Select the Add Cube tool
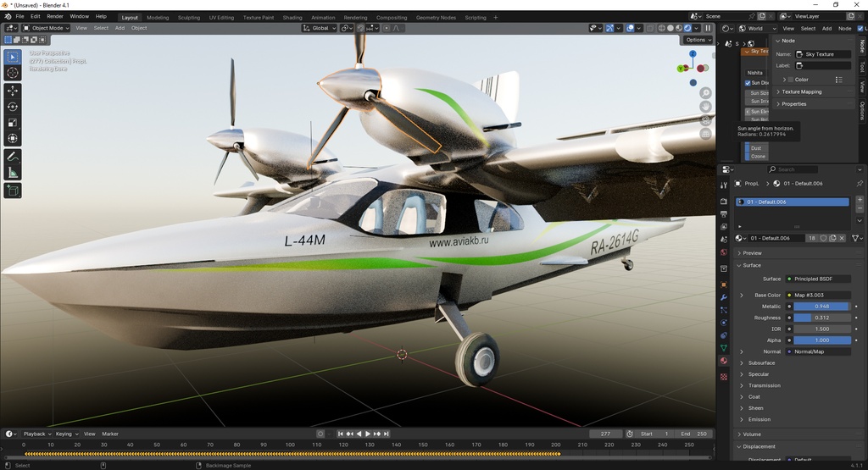The width and height of the screenshot is (868, 470). [x=13, y=191]
